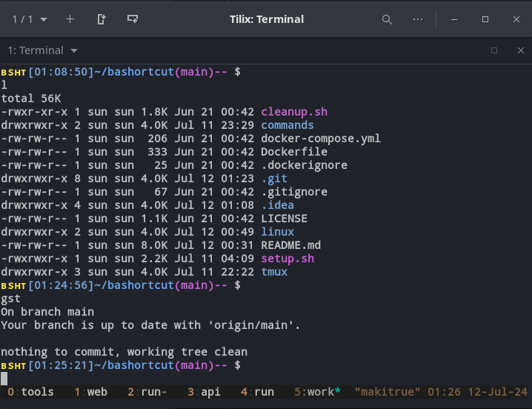The image size is (532, 409).
Task: Click the "setup.sh" file name
Action: click(x=287, y=259)
